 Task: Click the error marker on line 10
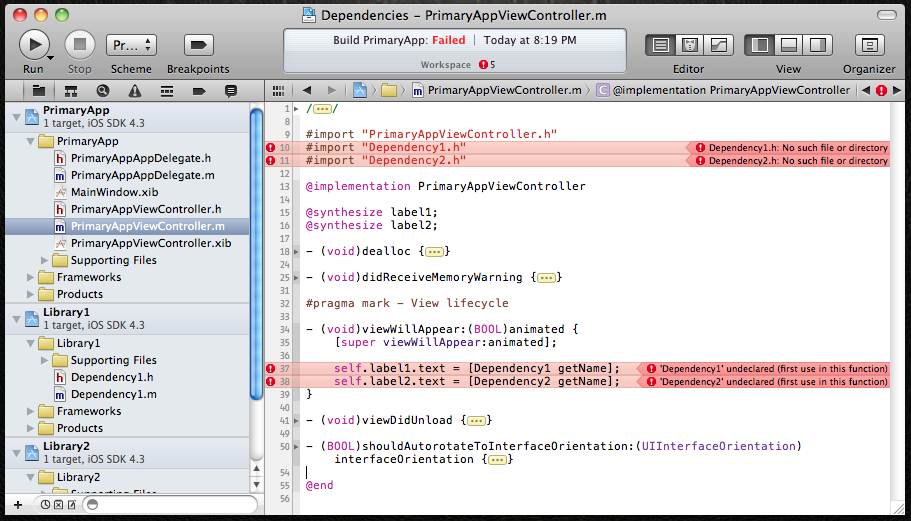tap(270, 148)
